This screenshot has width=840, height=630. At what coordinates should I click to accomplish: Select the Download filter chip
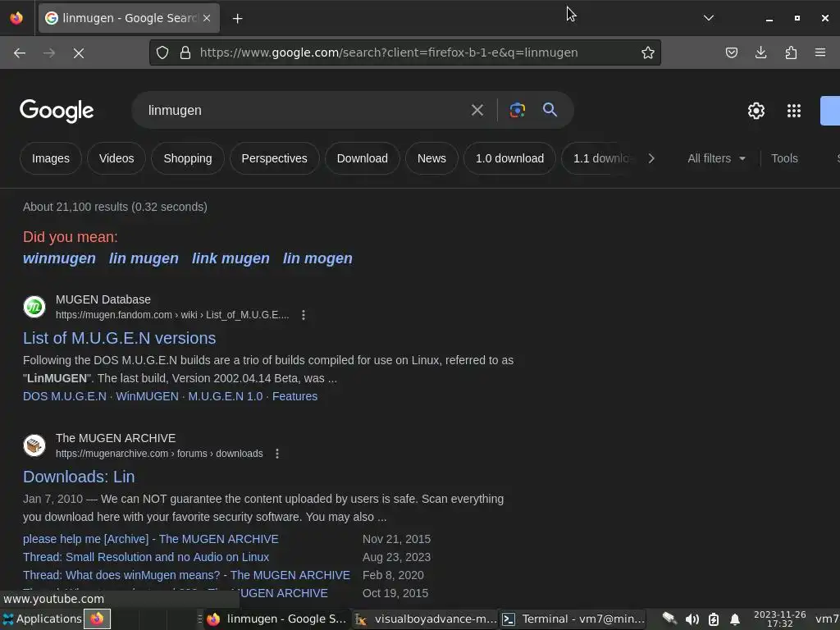(362, 158)
